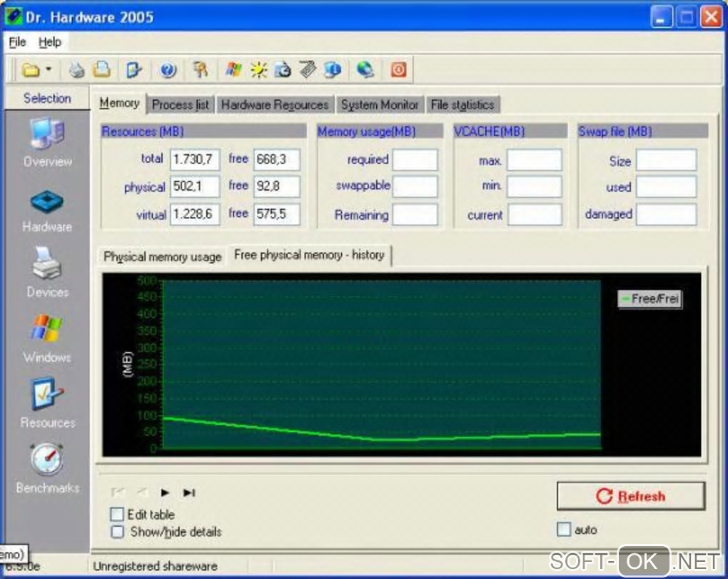
Task: Click the print preview page icon
Action: [102, 70]
